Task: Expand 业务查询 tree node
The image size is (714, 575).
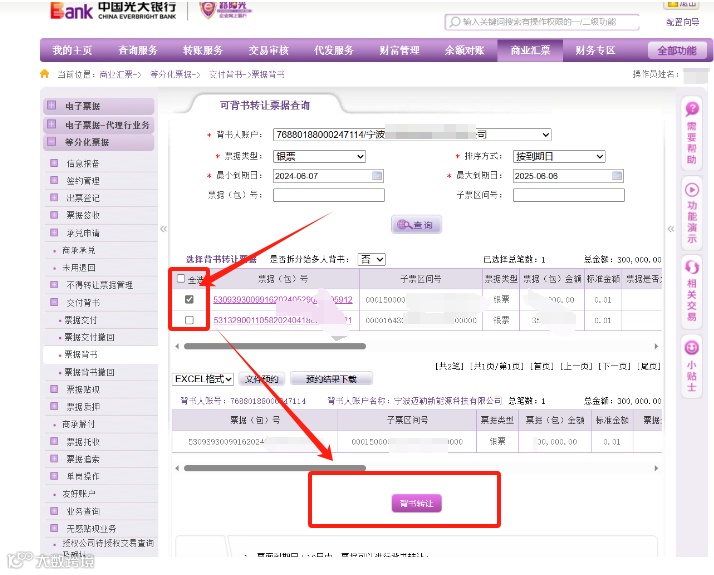Action: (x=54, y=511)
